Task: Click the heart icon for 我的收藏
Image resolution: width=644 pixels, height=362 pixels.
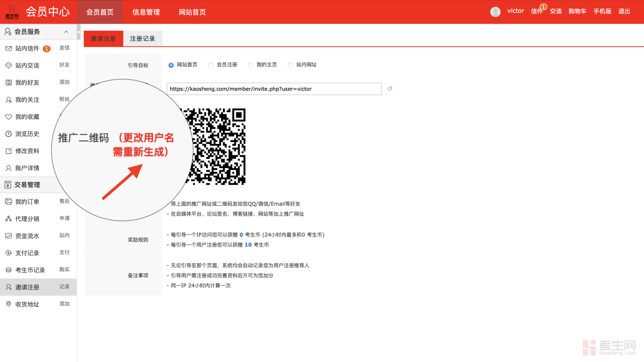Action: pyautogui.click(x=8, y=117)
